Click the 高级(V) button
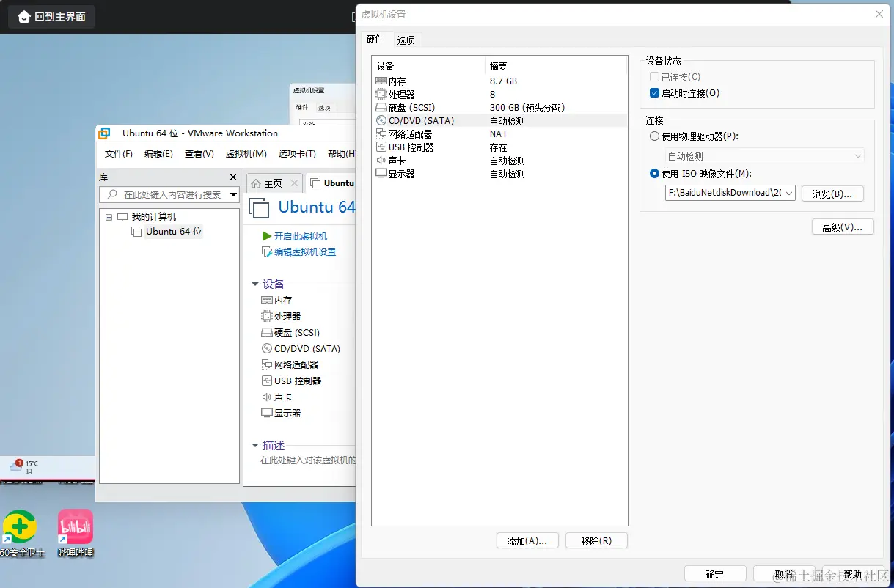Screen dimensions: 894x588 842,226
